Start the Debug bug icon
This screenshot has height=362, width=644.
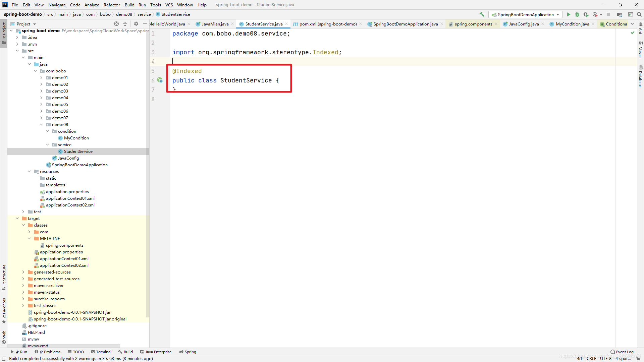577,14
